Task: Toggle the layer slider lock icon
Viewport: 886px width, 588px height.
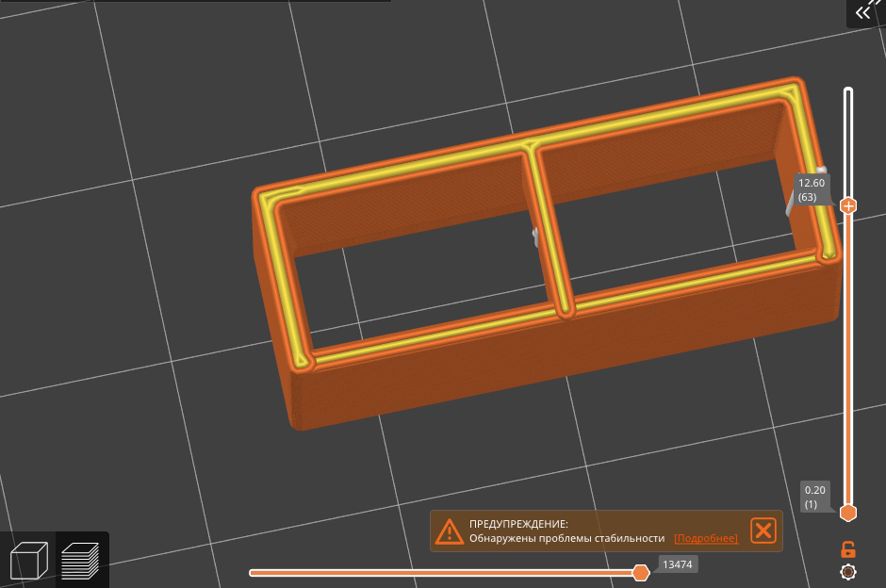Action: [848, 549]
